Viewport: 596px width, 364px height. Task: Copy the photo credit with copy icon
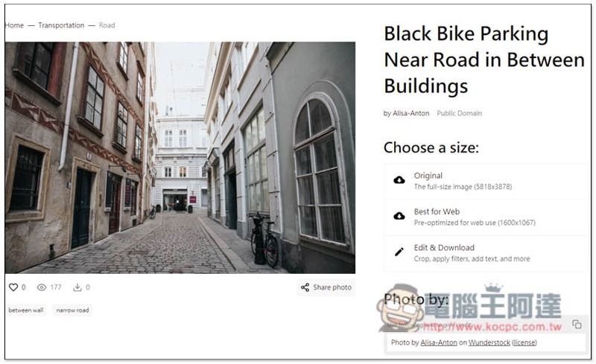pos(577,324)
